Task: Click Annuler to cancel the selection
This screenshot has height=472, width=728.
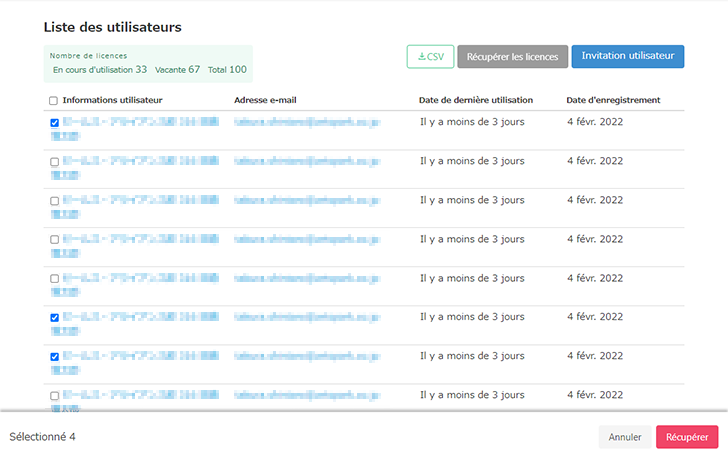Action: click(624, 437)
